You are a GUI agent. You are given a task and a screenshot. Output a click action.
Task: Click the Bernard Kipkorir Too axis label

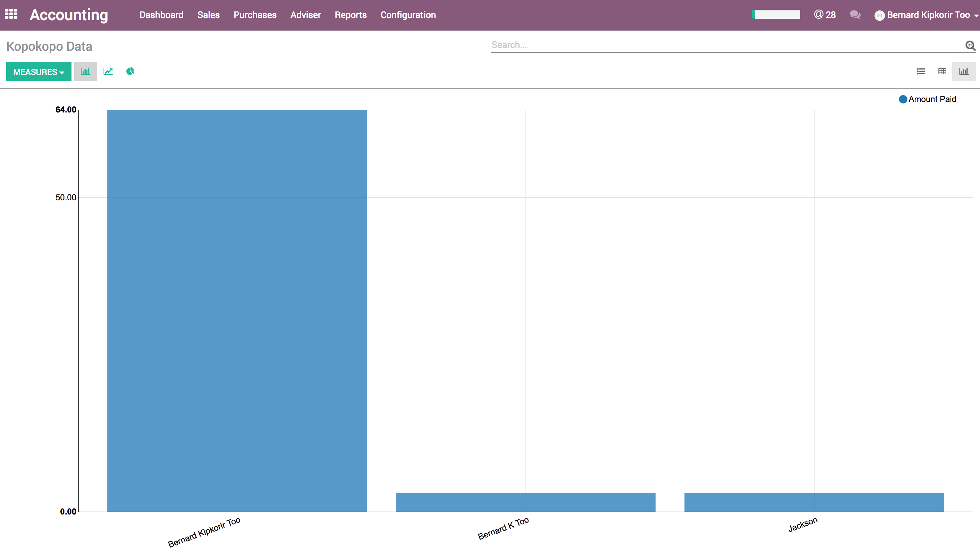204,532
